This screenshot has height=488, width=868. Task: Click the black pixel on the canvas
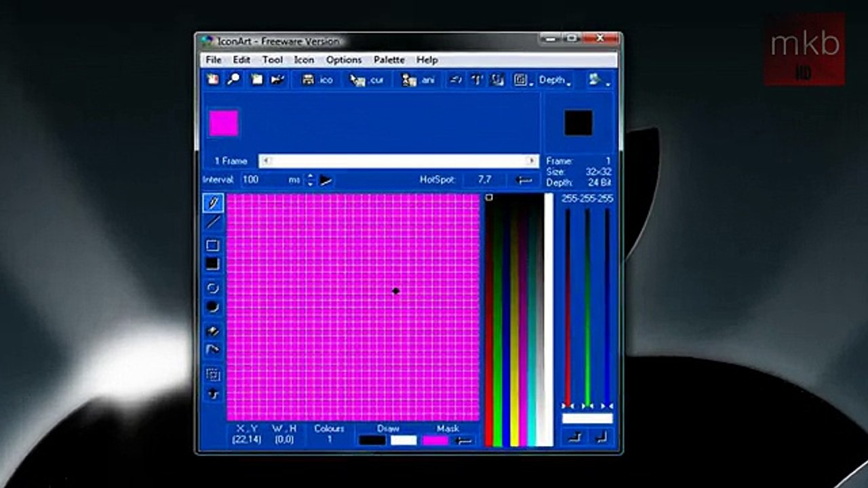point(395,291)
